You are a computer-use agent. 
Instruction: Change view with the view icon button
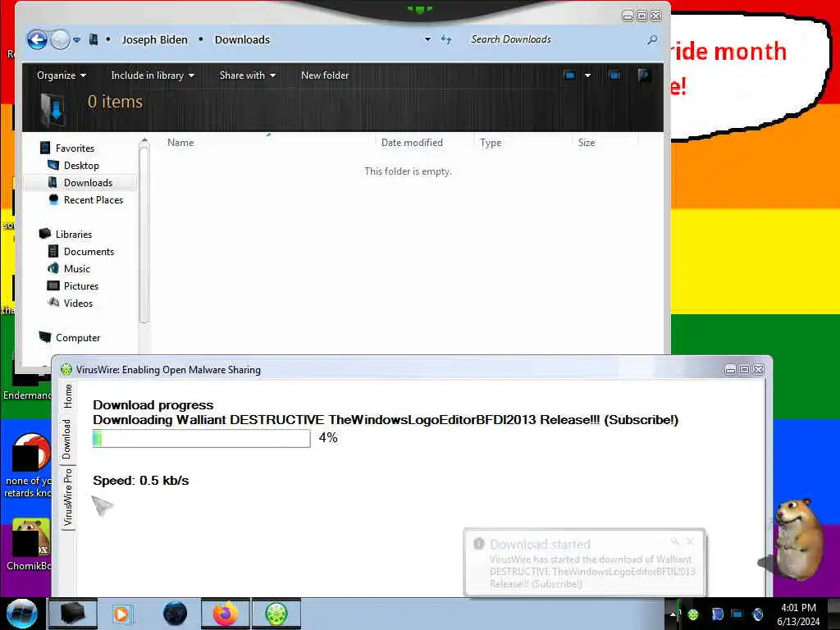[569, 75]
